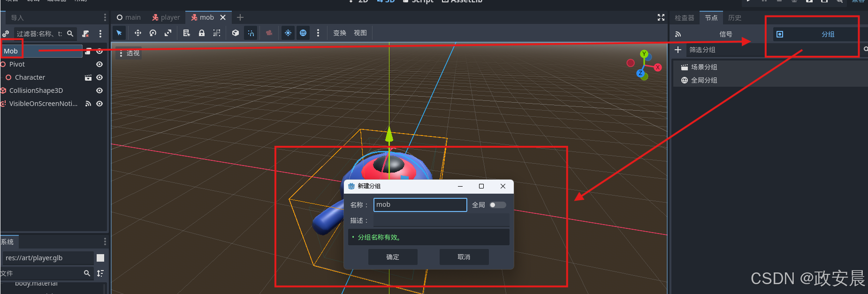Switch to the Move Mode tool

pos(137,33)
